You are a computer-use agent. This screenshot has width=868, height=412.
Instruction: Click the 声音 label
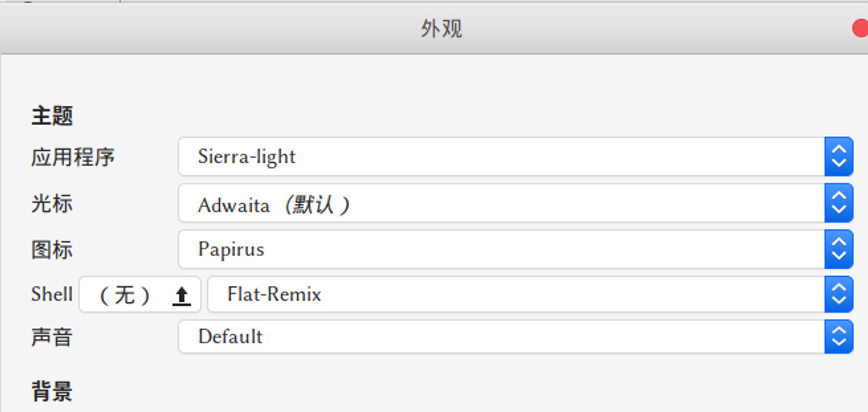pyautogui.click(x=52, y=337)
